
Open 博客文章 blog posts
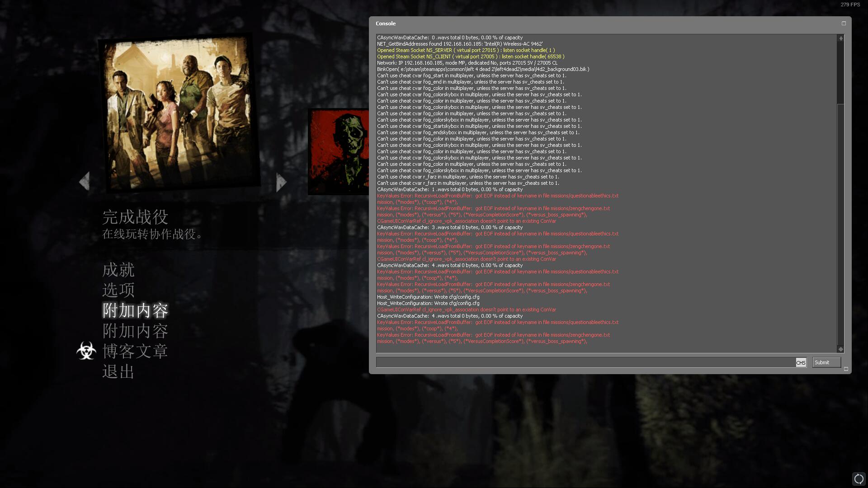pyautogui.click(x=135, y=351)
